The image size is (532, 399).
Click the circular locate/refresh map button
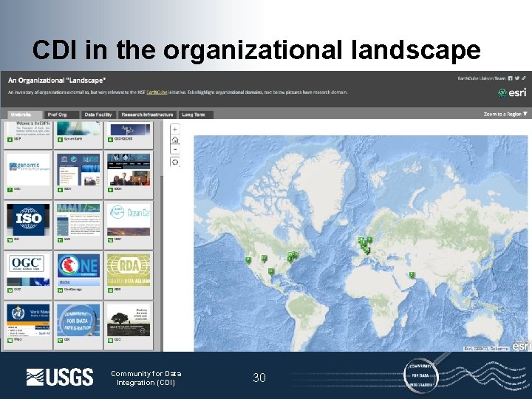(174, 162)
